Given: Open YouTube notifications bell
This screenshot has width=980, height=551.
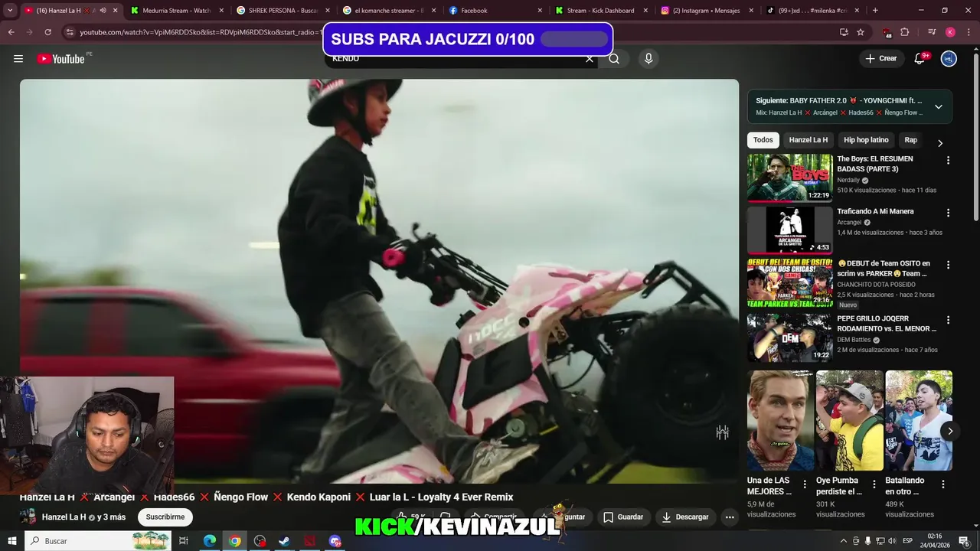Looking at the screenshot, I should tap(920, 59).
